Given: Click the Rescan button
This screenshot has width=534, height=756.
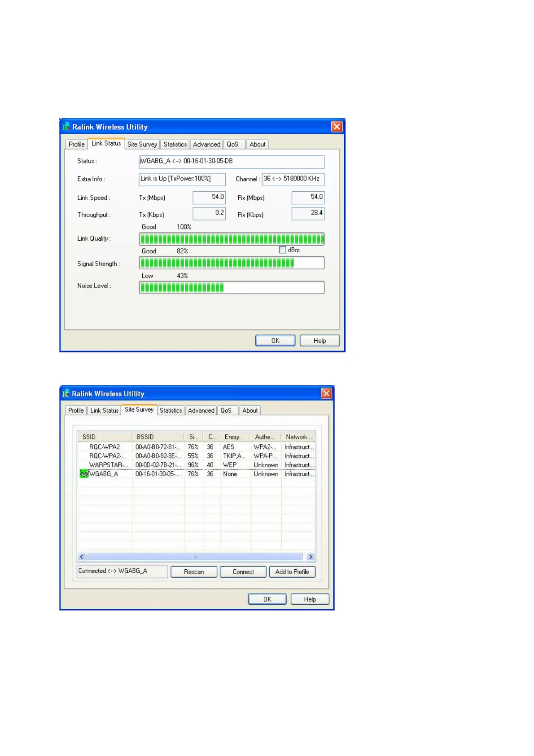Looking at the screenshot, I should (194, 571).
